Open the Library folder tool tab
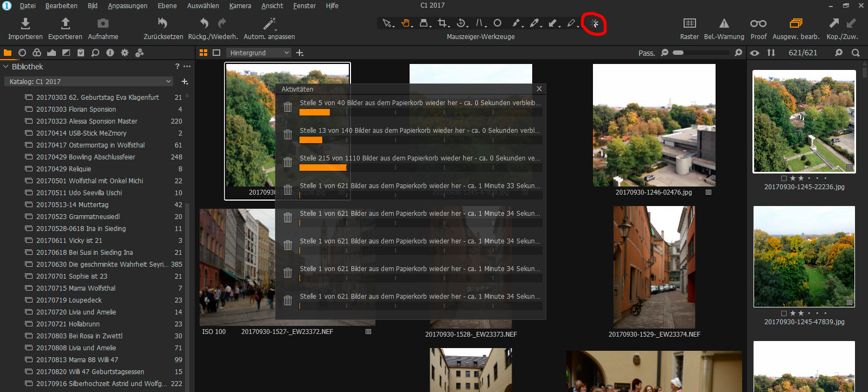This screenshot has height=392, width=868. 8,53
